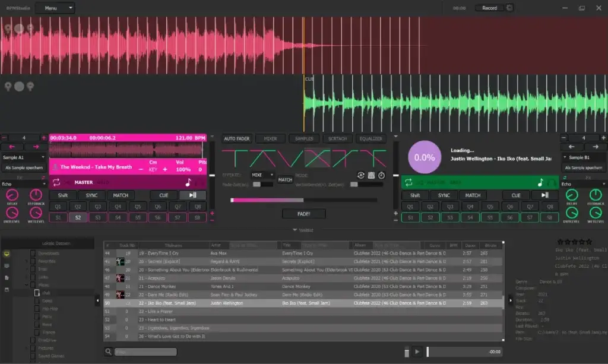Click the record indicator icon next to Record
Screen dimensions: 608x364
point(509,8)
